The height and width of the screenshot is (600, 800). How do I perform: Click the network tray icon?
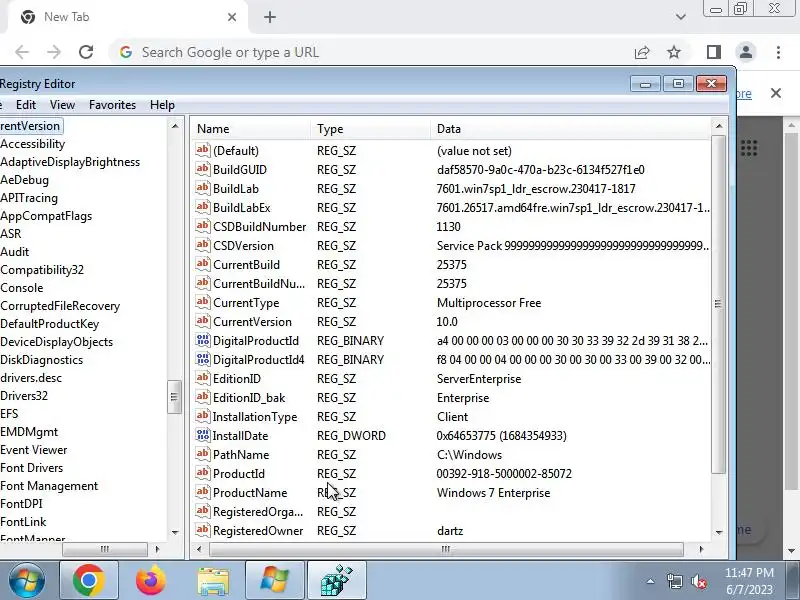[x=674, y=581]
